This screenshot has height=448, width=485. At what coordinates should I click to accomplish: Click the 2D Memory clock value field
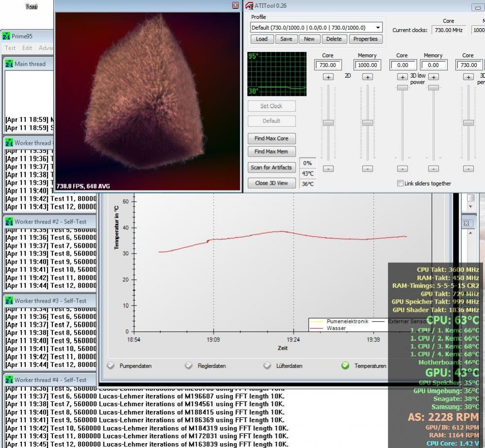tap(367, 65)
